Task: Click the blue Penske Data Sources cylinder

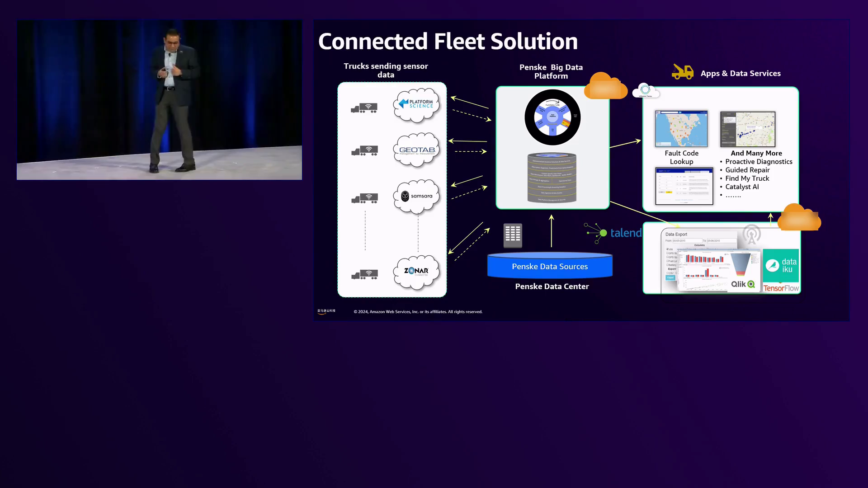Action: click(550, 266)
